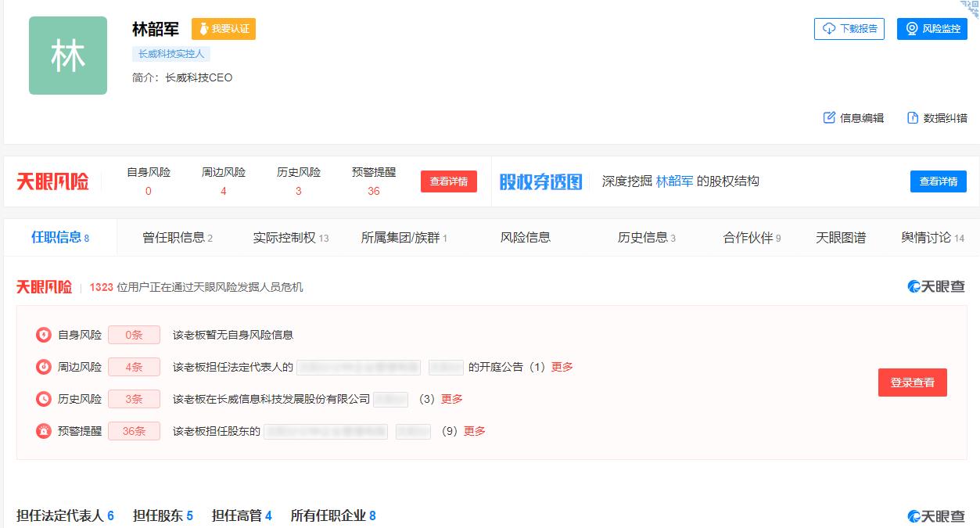Click the 0条 badge for 自身风险
This screenshot has height=528, width=980.
pos(134,335)
